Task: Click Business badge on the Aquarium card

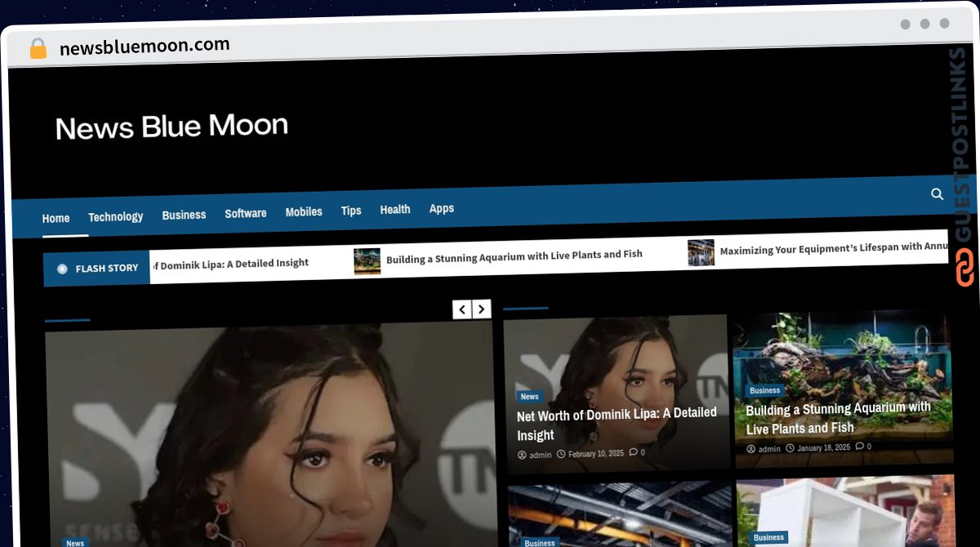Action: click(x=765, y=390)
